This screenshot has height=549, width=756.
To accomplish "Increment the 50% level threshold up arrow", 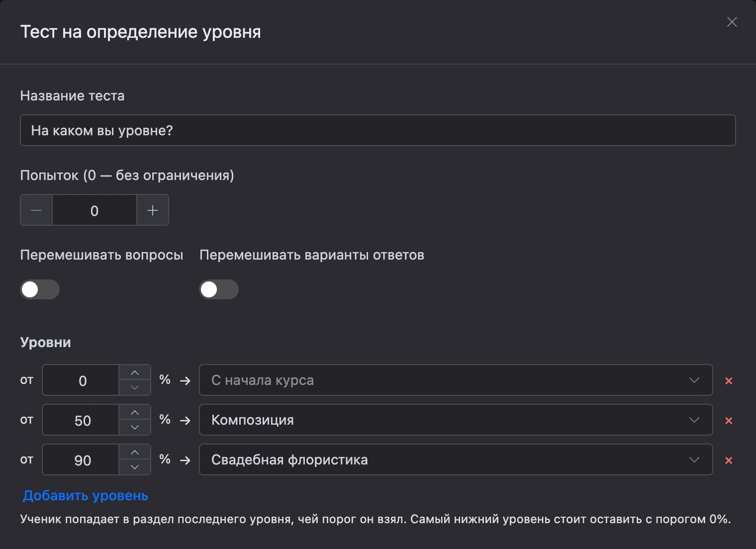I will point(135,413).
